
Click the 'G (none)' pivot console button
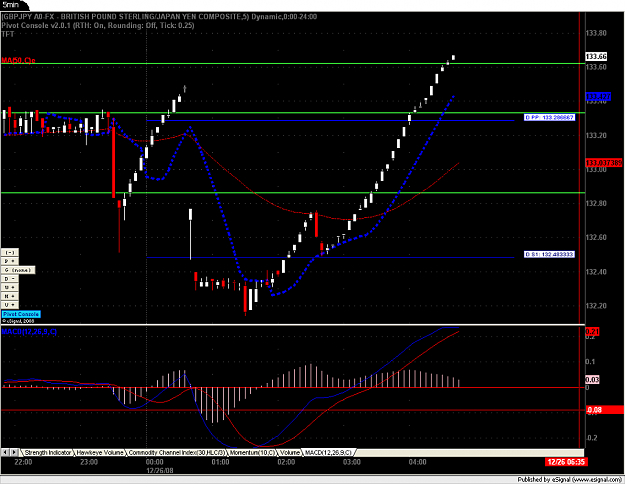coord(18,270)
